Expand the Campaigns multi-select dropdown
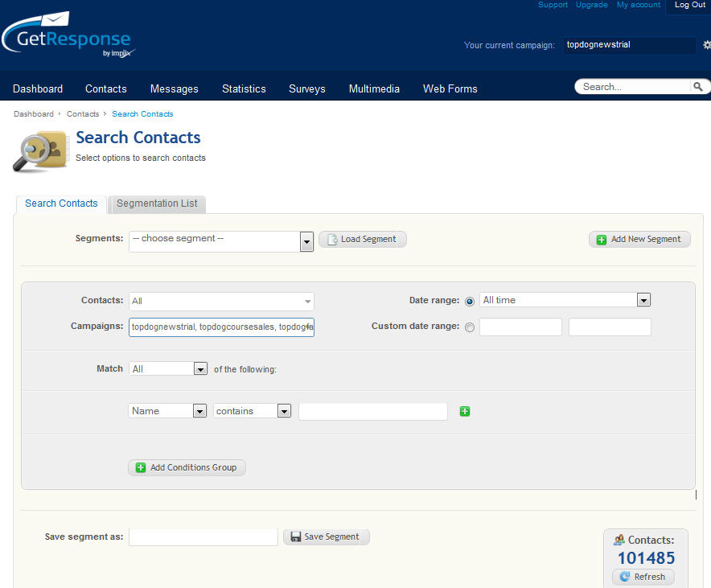The height and width of the screenshot is (588, 711). pyautogui.click(x=221, y=327)
